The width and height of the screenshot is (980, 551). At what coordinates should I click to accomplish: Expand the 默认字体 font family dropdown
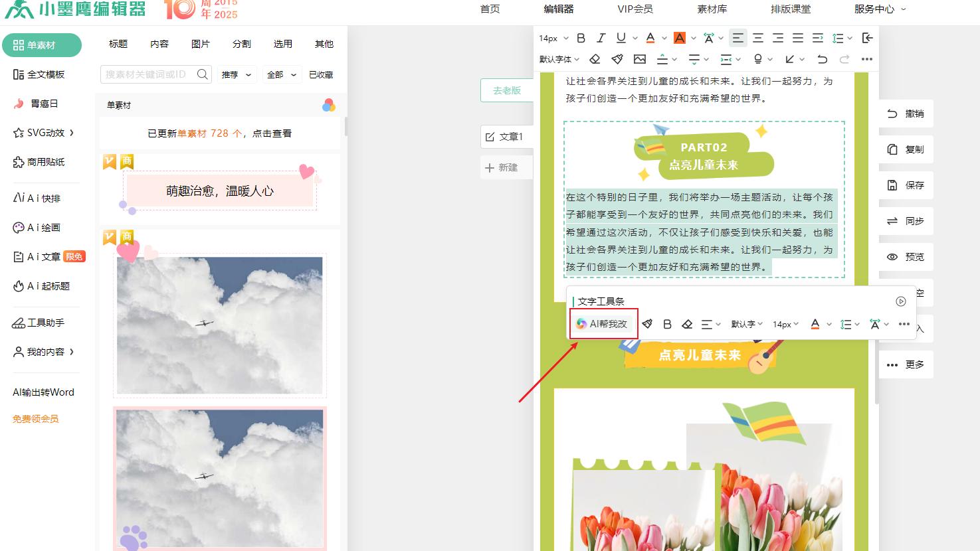558,59
